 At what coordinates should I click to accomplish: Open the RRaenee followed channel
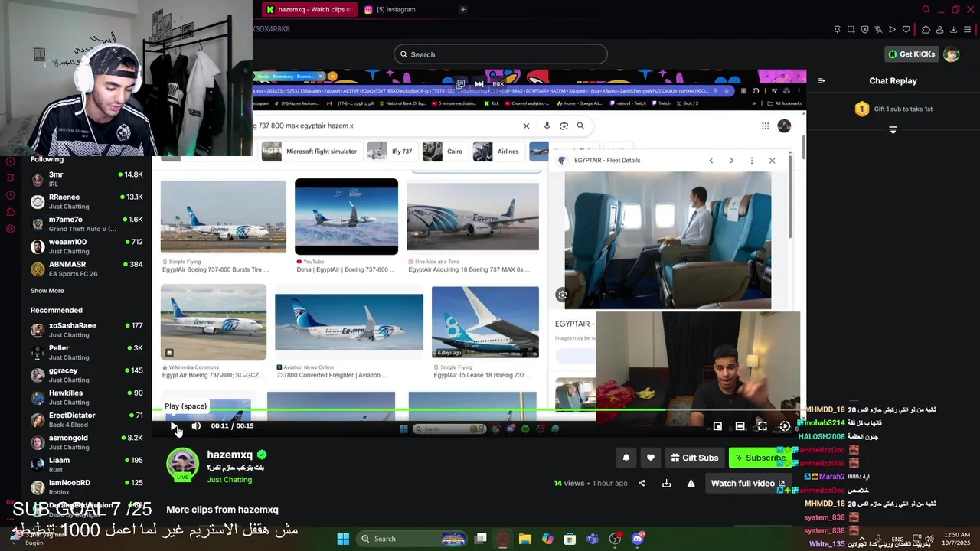(x=87, y=201)
